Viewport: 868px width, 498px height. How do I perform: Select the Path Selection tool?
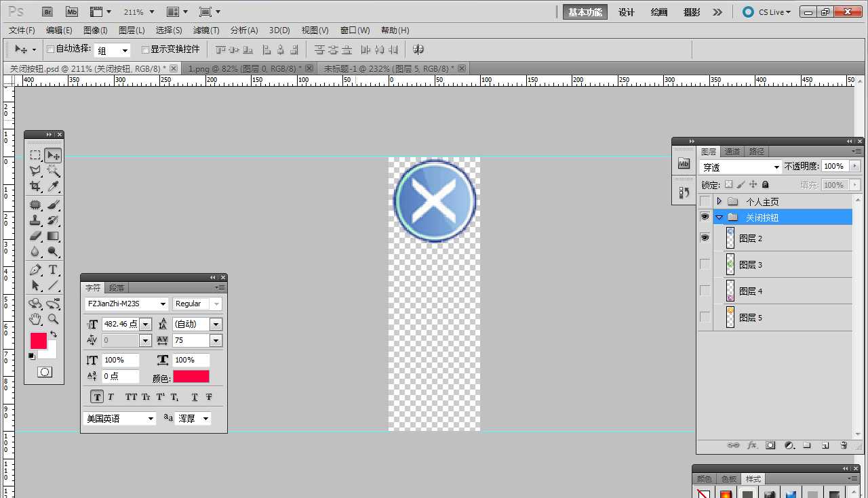click(x=35, y=285)
